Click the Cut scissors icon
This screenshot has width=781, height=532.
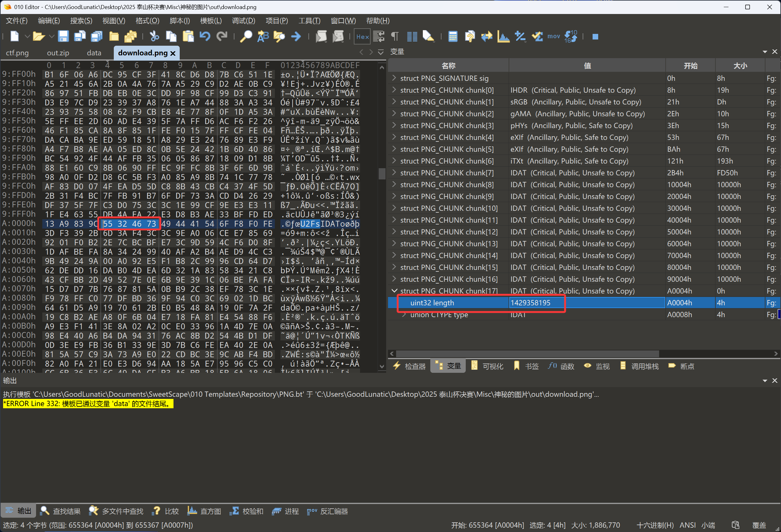(x=154, y=36)
